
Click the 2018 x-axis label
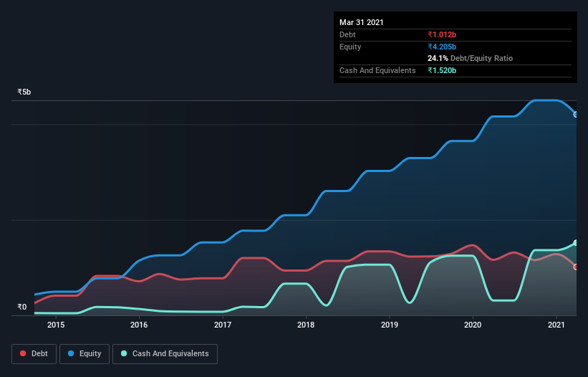click(306, 325)
